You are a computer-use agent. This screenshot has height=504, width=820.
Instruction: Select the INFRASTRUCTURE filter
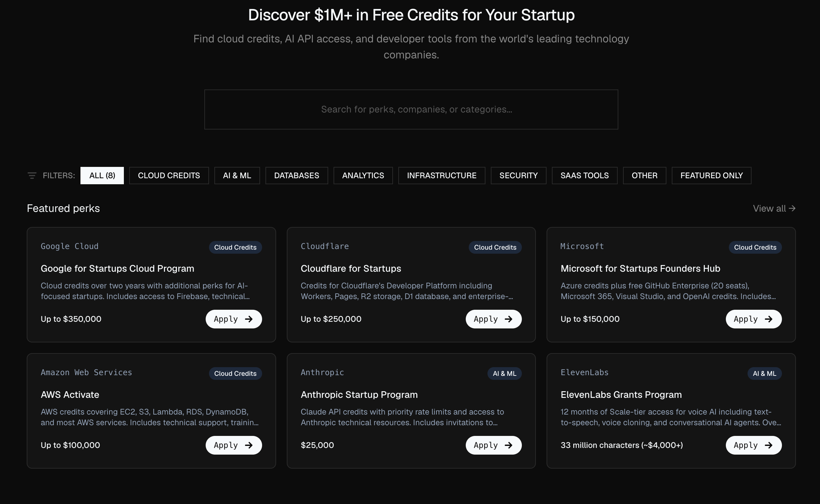441,175
